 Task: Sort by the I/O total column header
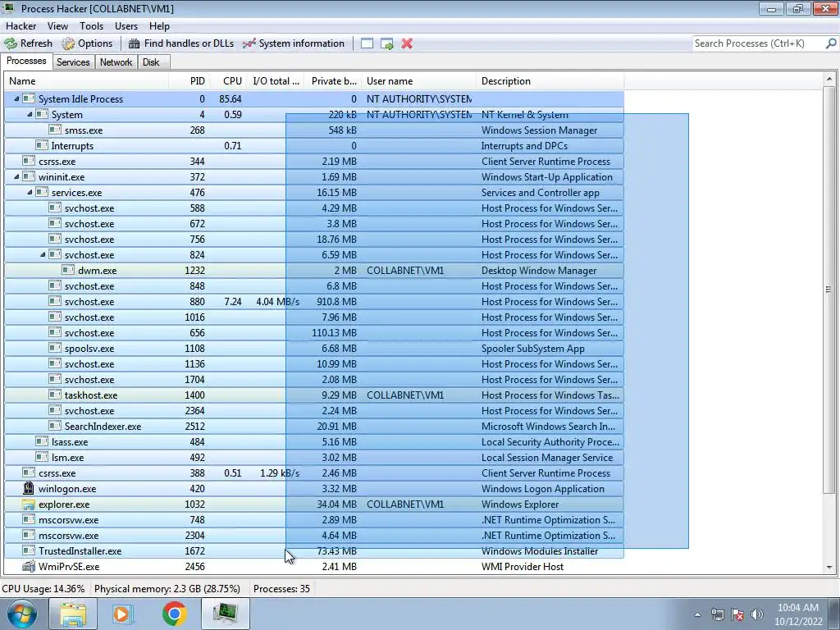click(x=276, y=81)
